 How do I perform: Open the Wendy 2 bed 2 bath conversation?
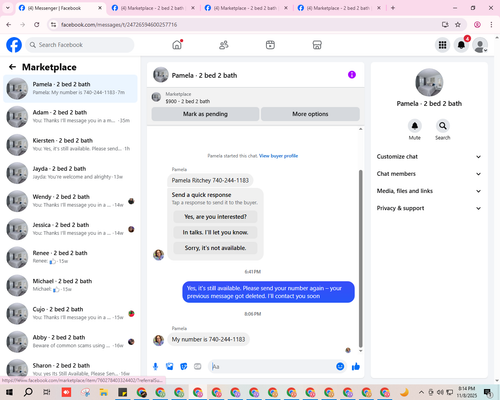click(70, 201)
